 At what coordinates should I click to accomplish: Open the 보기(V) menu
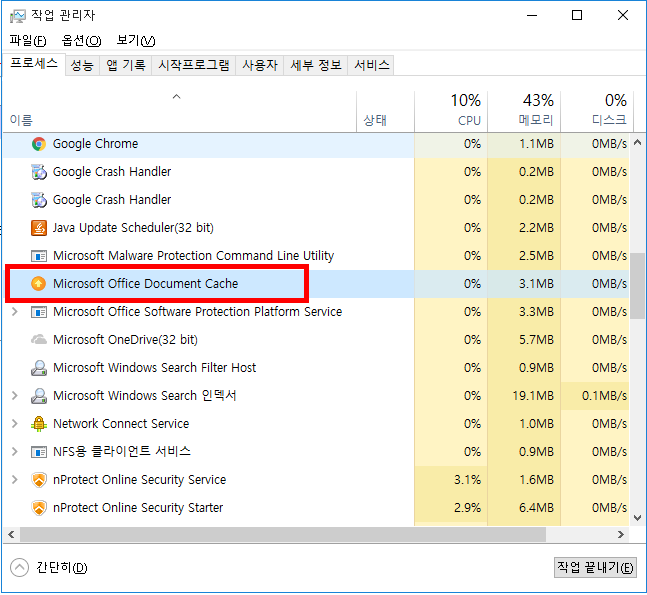[136, 40]
